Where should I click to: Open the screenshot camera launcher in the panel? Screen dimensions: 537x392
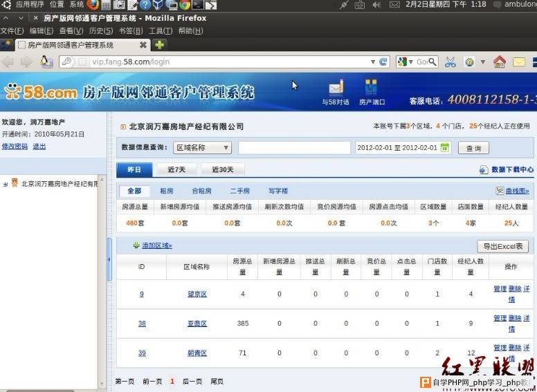119,4
